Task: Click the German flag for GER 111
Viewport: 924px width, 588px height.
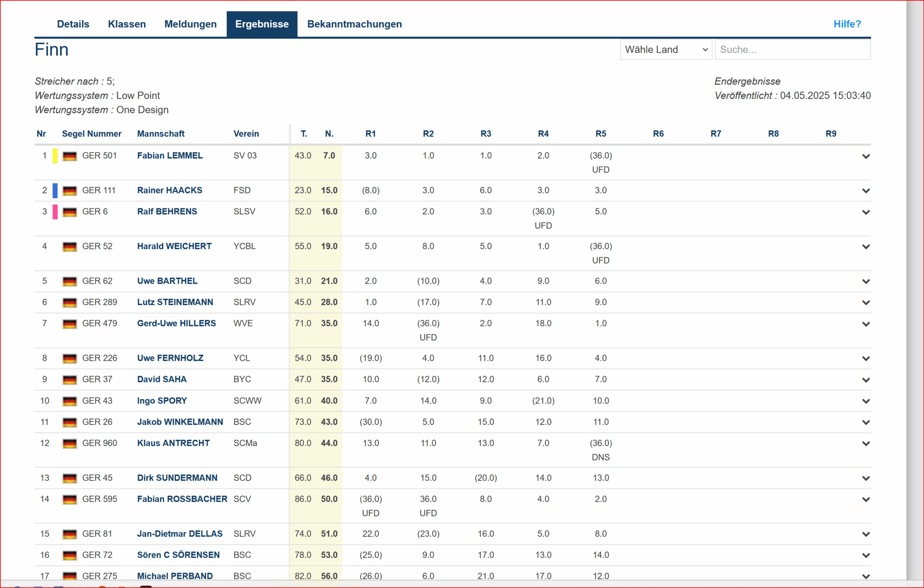Action: pyautogui.click(x=69, y=191)
